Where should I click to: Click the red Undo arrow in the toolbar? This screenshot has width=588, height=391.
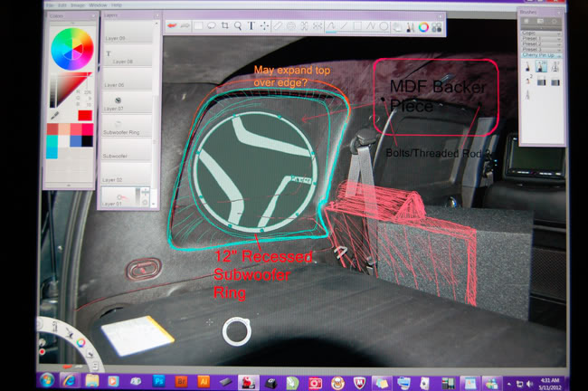pyautogui.click(x=172, y=25)
